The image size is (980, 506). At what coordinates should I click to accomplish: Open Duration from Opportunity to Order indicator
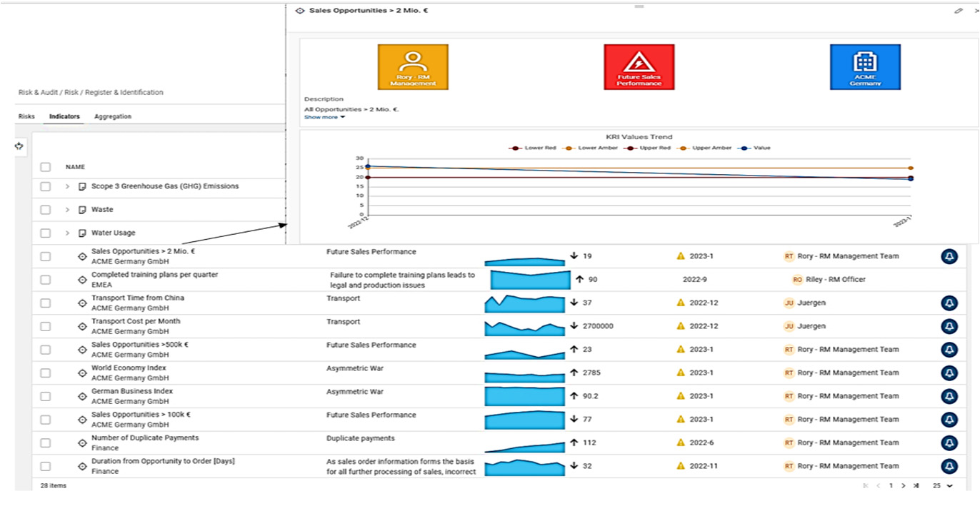pyautogui.click(x=163, y=461)
